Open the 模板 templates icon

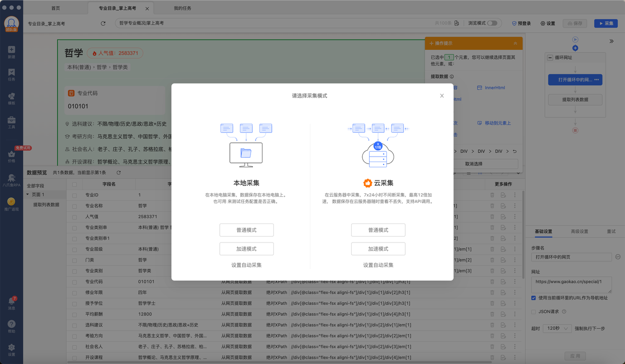pyautogui.click(x=11, y=97)
